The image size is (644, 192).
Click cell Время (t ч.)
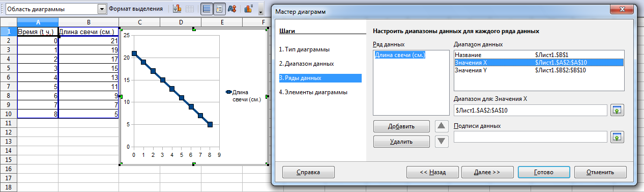[38, 32]
